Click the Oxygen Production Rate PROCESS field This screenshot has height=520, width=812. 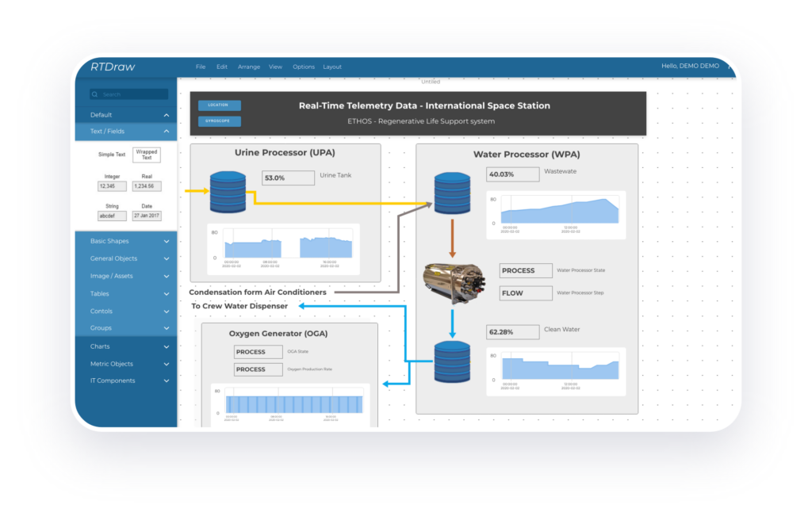[x=258, y=369]
